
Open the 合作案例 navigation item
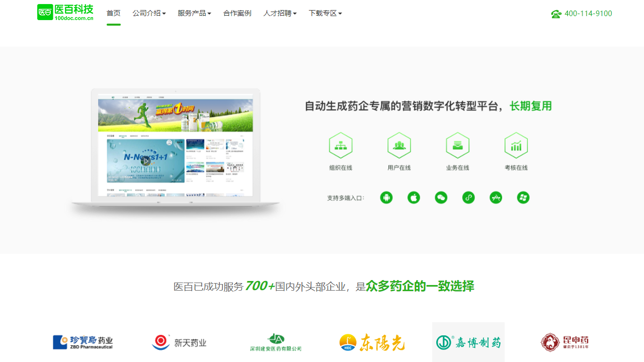[237, 13]
